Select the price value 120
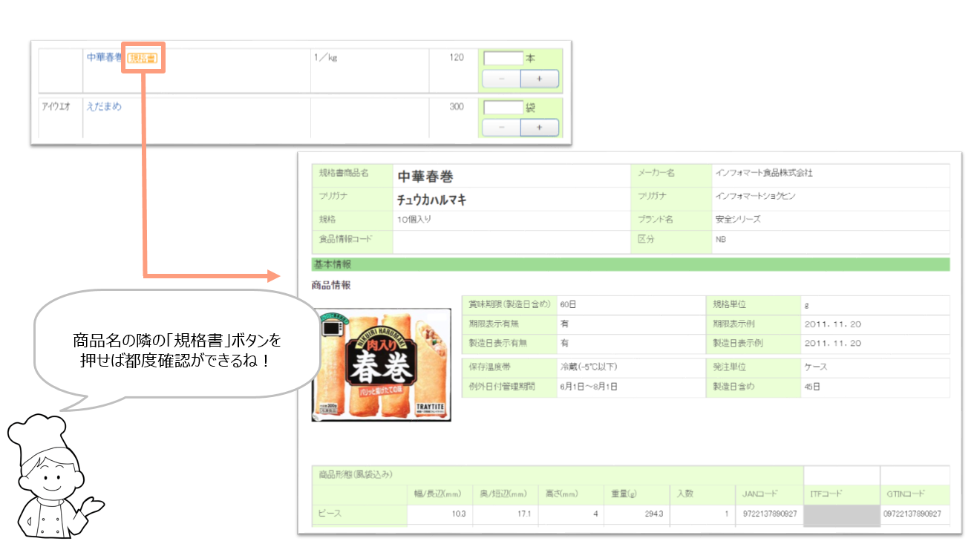The image size is (980, 544). 457,57
